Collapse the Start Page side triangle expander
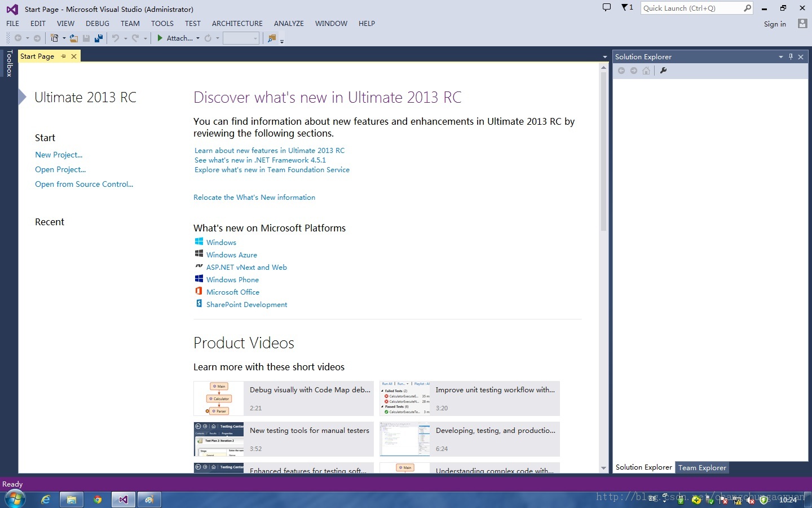Screen dimensions: 812x508 [23, 97]
